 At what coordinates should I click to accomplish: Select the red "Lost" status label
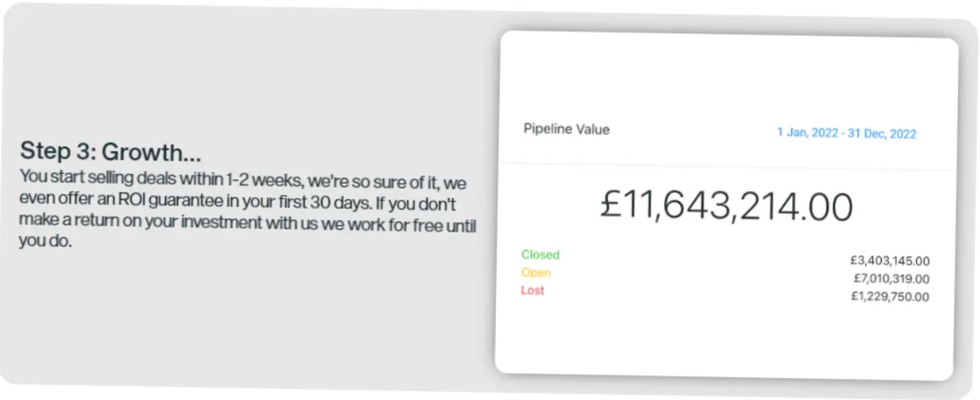coord(532,291)
